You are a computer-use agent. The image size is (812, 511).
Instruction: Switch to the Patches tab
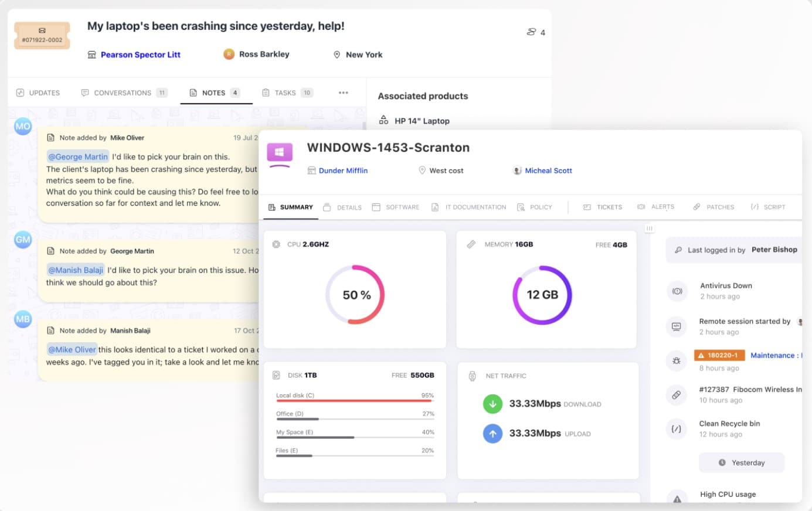coord(714,207)
